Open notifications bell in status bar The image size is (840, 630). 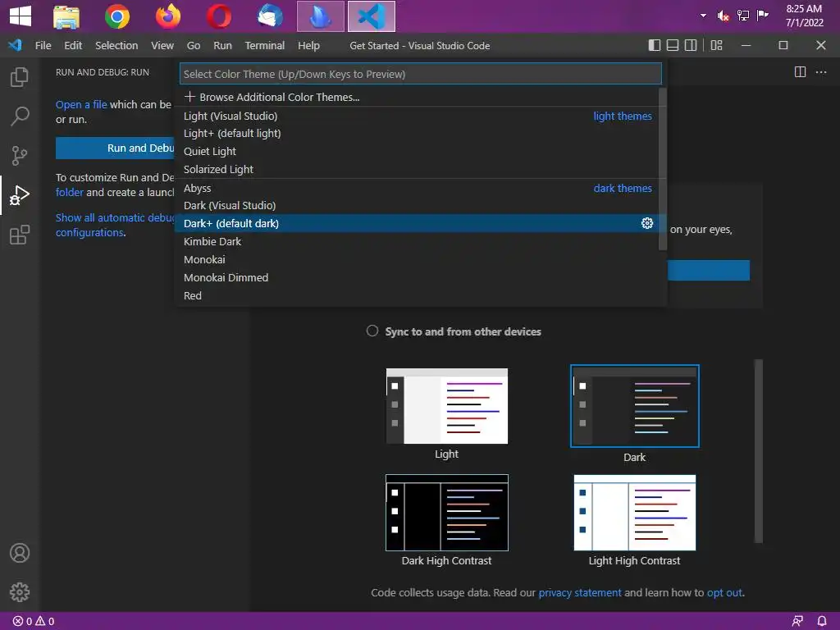coord(822,621)
